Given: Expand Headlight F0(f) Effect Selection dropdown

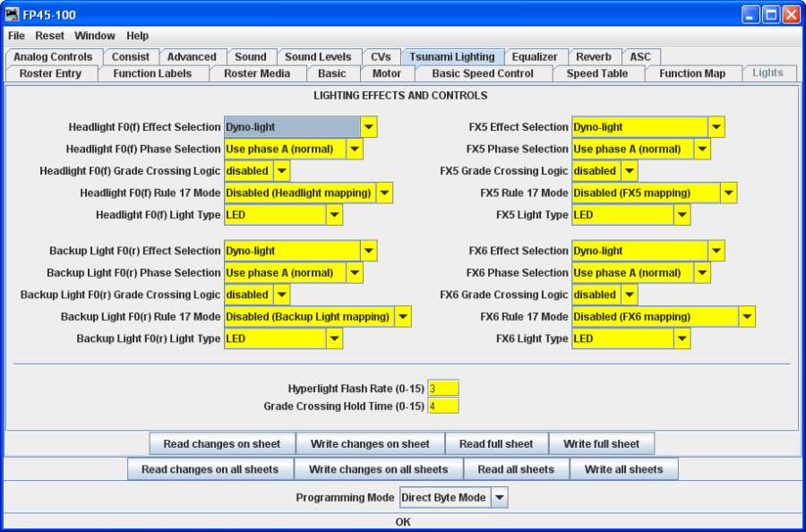Looking at the screenshot, I should [369, 127].
